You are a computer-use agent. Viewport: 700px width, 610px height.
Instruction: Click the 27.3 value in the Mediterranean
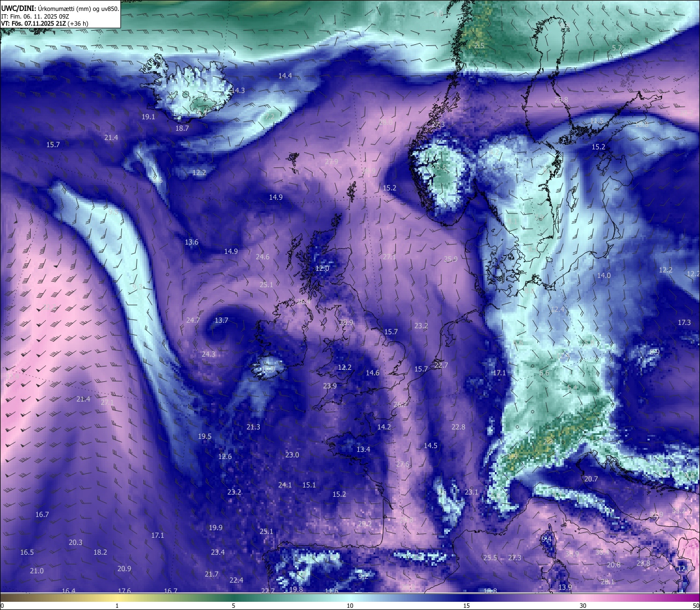[x=515, y=557]
